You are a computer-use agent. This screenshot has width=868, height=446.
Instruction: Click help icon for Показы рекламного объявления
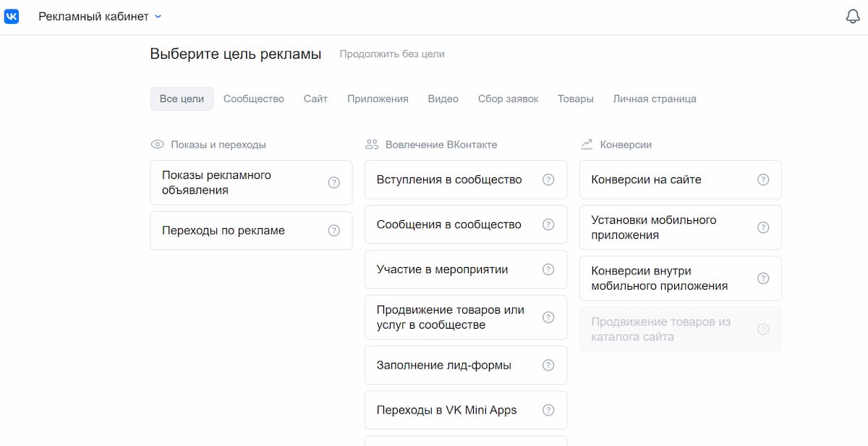pyautogui.click(x=333, y=182)
